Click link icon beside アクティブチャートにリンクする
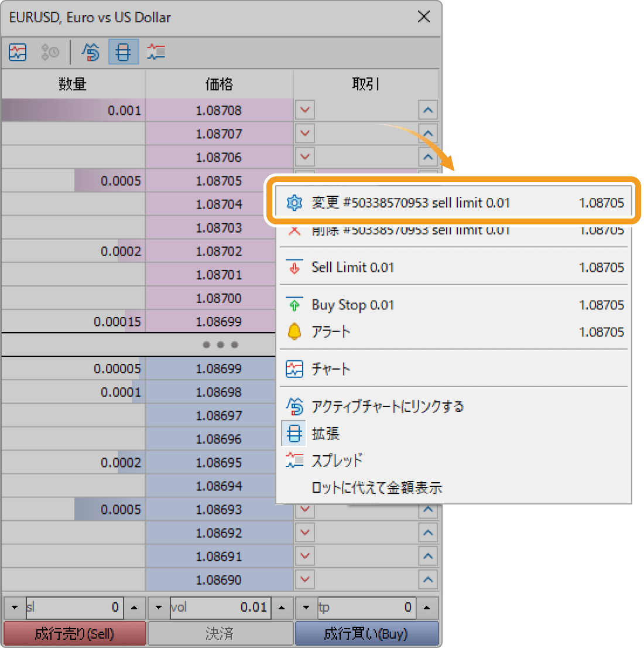 tap(294, 407)
